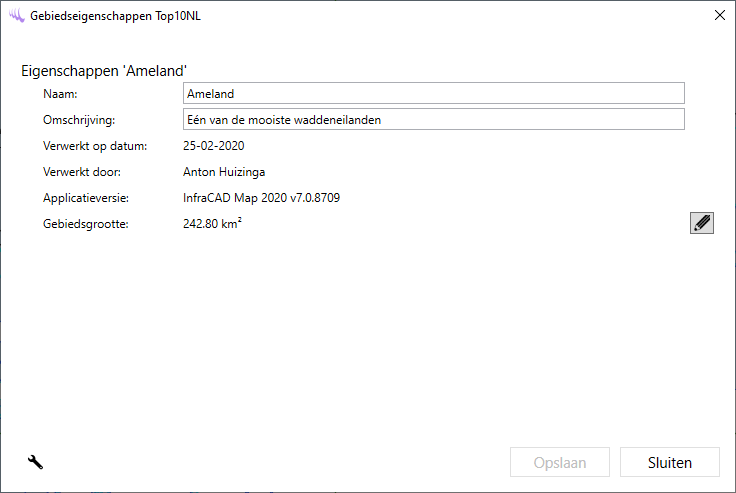Click the Eigenschappen 'Ameland' heading
This screenshot has width=736, height=493.
pos(105,71)
